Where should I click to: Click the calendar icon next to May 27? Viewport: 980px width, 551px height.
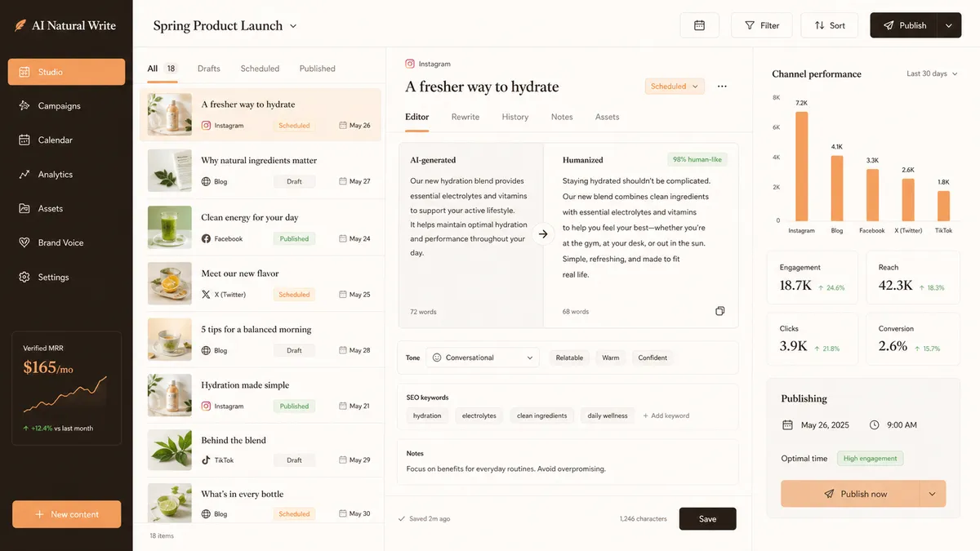[x=343, y=181]
